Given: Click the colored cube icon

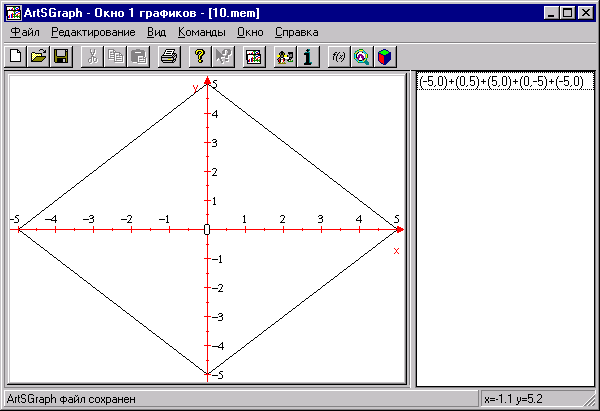Looking at the screenshot, I should [384, 57].
